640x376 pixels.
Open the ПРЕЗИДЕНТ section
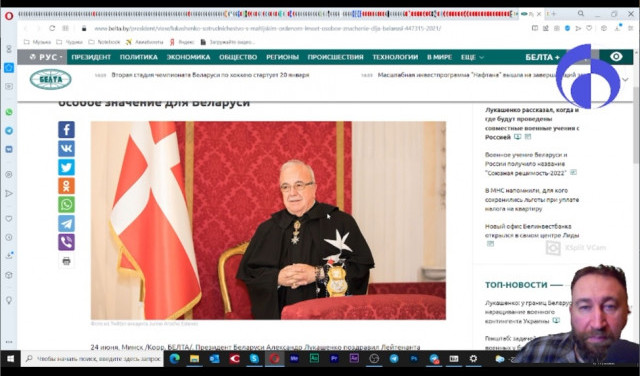pyautogui.click(x=91, y=57)
